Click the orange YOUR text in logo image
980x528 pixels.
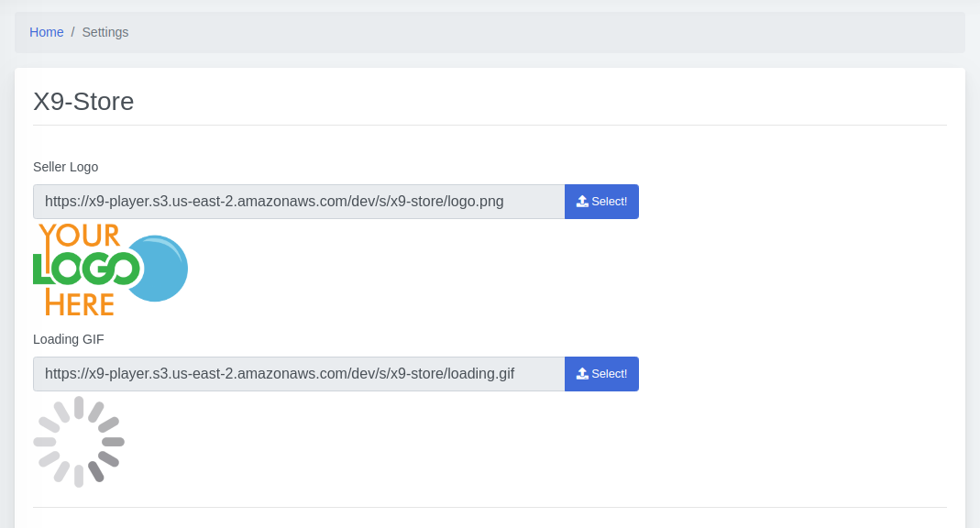point(80,236)
